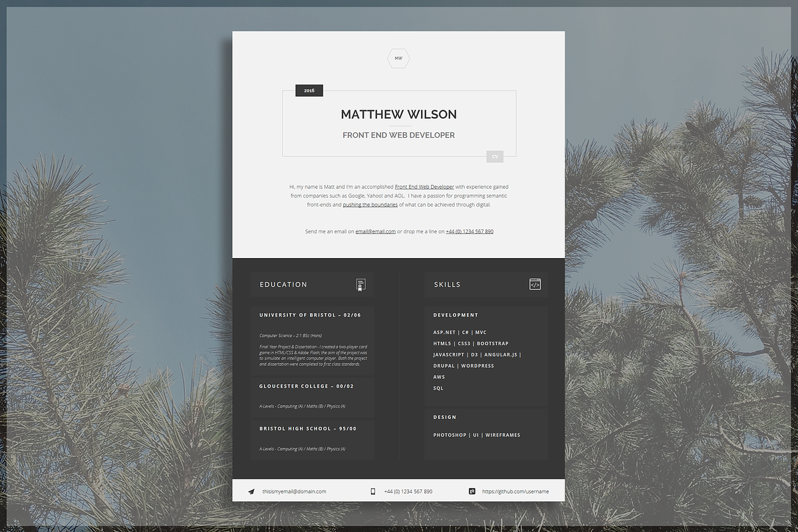The image size is (798, 532).
Task: Click the UNIVERSITY OF BRISTOL entry
Action: tap(309, 315)
